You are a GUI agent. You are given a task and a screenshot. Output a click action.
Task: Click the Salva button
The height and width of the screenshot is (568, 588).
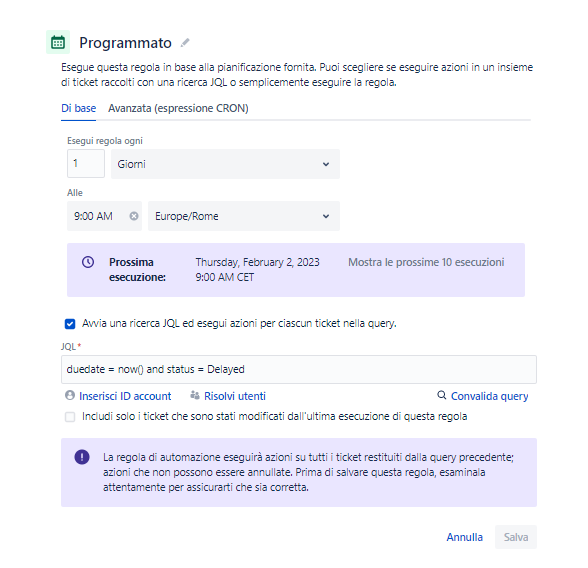coord(516,537)
